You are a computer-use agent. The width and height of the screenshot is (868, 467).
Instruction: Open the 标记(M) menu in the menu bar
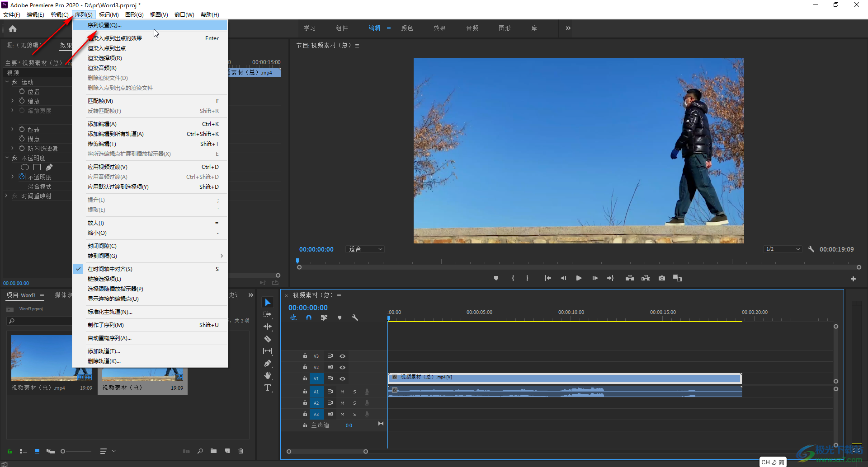109,15
